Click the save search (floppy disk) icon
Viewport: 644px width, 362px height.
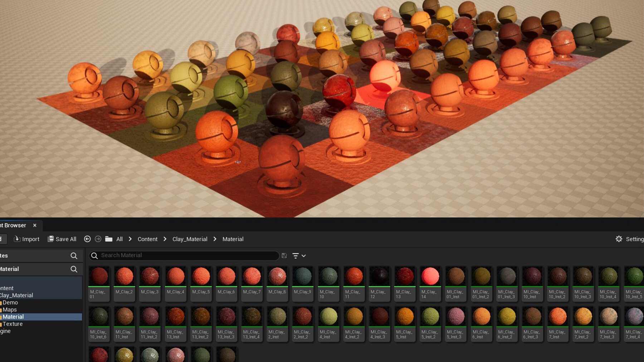(x=284, y=256)
